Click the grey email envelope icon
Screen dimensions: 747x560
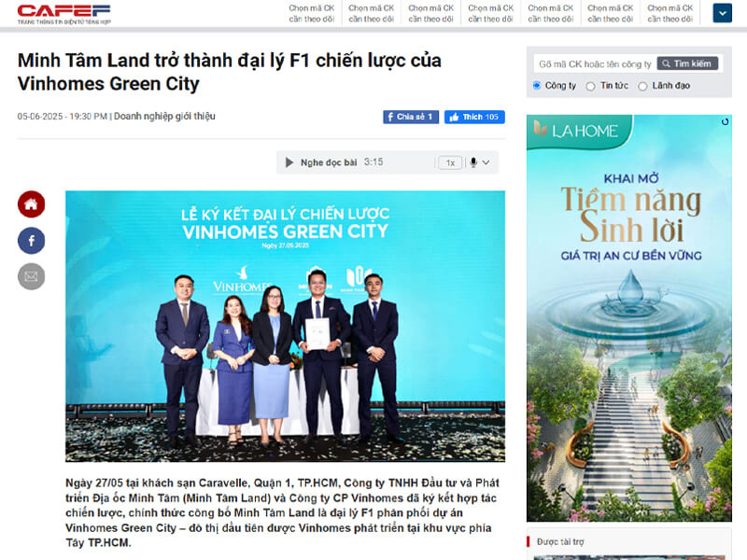tap(32, 276)
